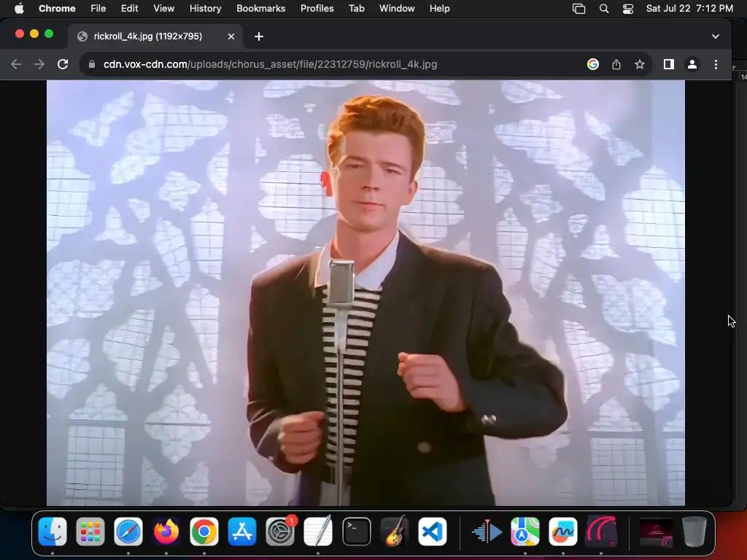This screenshot has height=560, width=747.
Task: Launch Safari from the Dock
Action: (128, 532)
